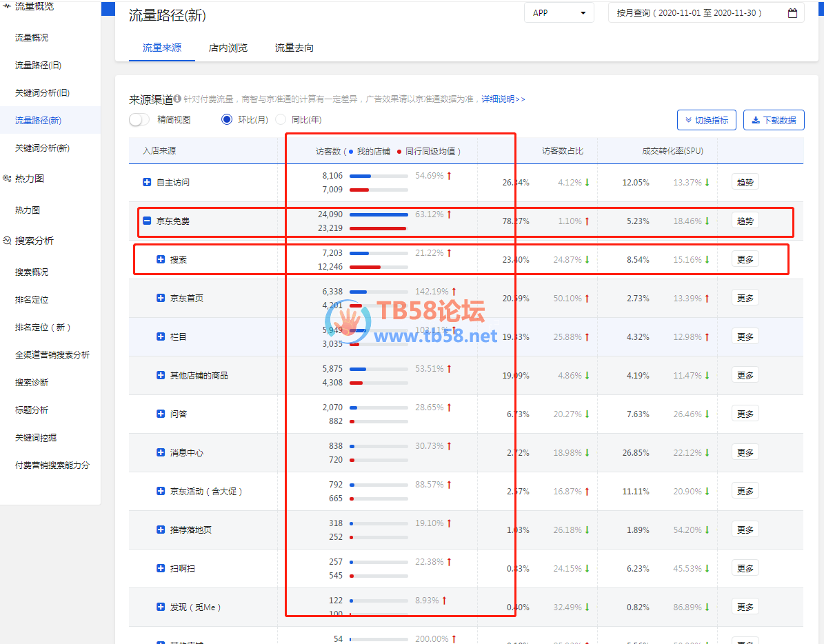Expand the 消息中心 row
The height and width of the screenshot is (644, 824).
pyautogui.click(x=161, y=452)
